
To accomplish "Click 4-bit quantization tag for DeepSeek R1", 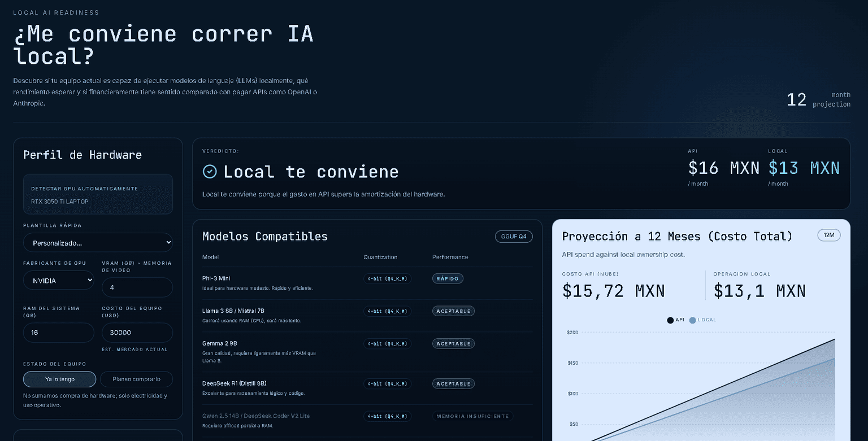I will pos(387,384).
